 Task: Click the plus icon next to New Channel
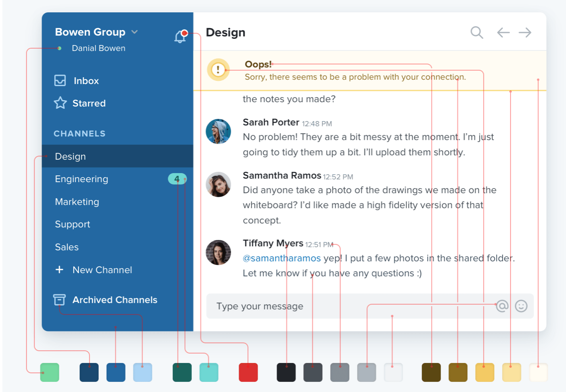59,270
